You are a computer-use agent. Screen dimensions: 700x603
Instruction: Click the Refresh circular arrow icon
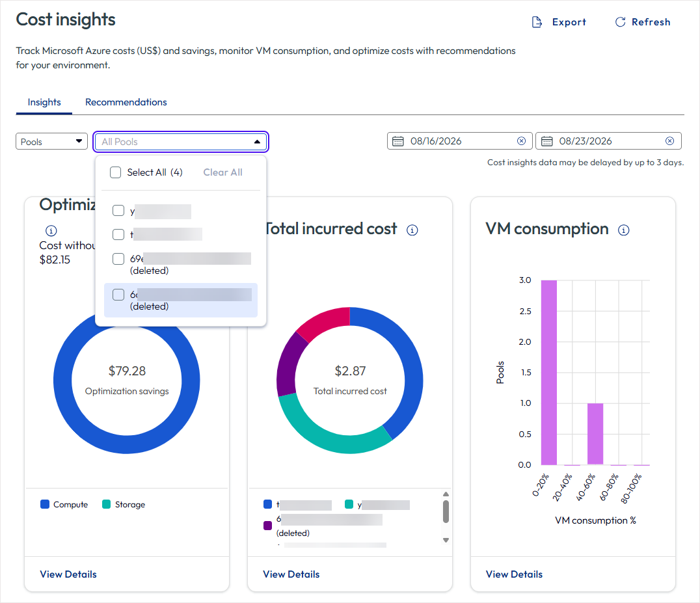pos(620,22)
